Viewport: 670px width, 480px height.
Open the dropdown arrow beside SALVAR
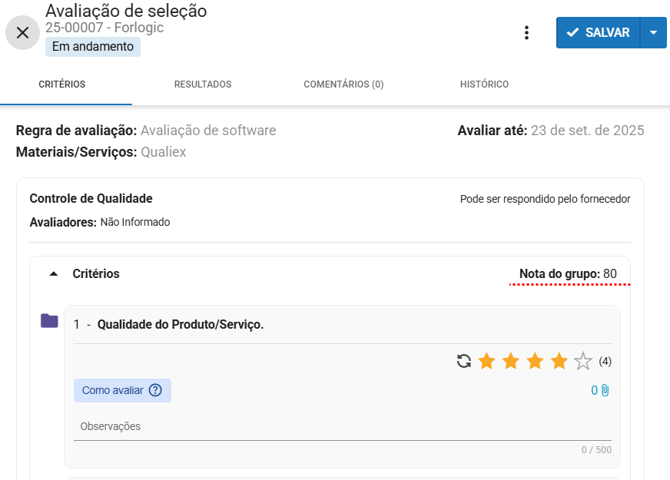pos(653,33)
